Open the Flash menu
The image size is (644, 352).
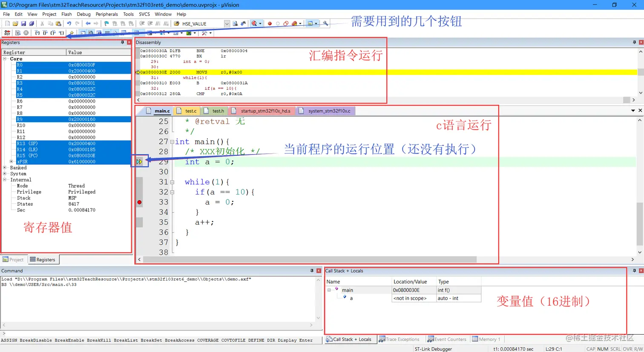66,14
